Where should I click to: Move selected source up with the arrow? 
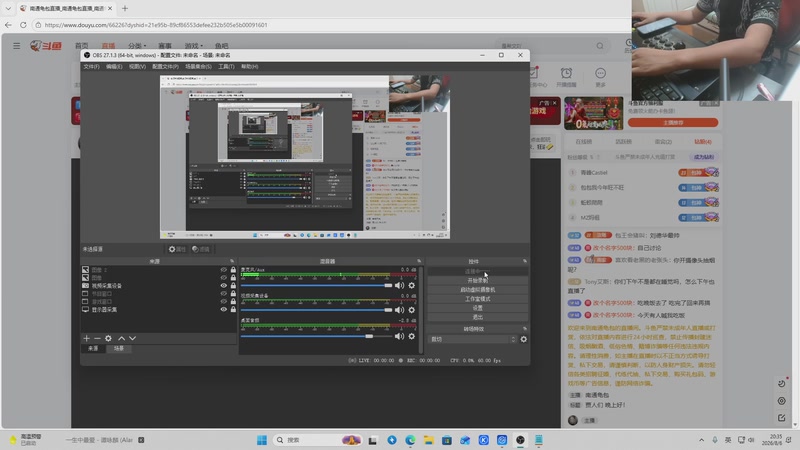tap(121, 338)
